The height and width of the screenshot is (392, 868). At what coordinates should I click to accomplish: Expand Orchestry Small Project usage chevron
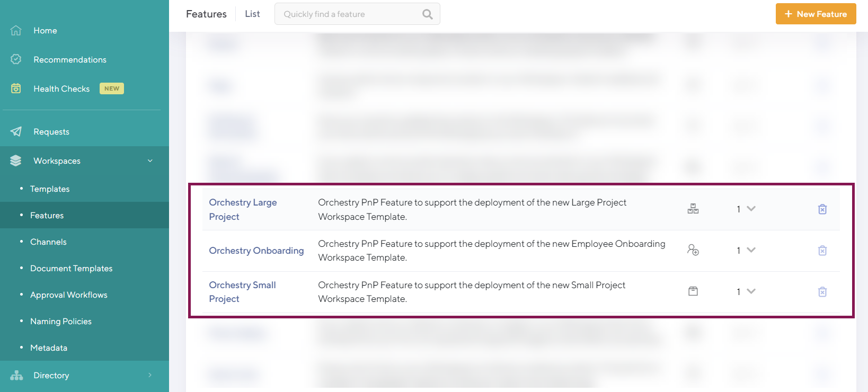click(x=751, y=291)
